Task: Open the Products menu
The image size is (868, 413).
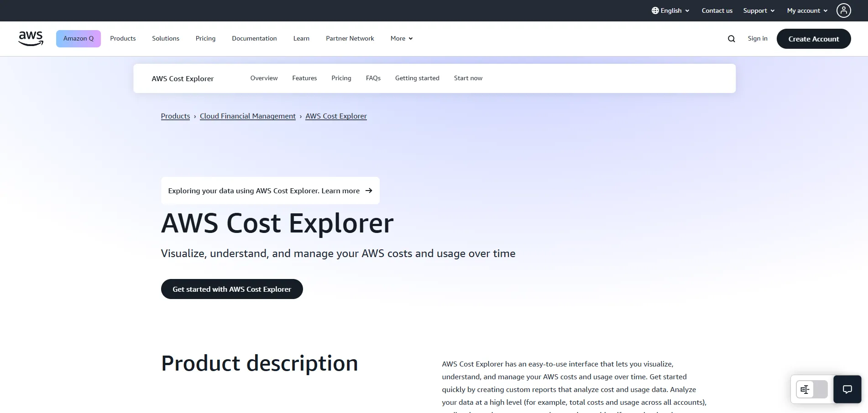Action: 123,38
